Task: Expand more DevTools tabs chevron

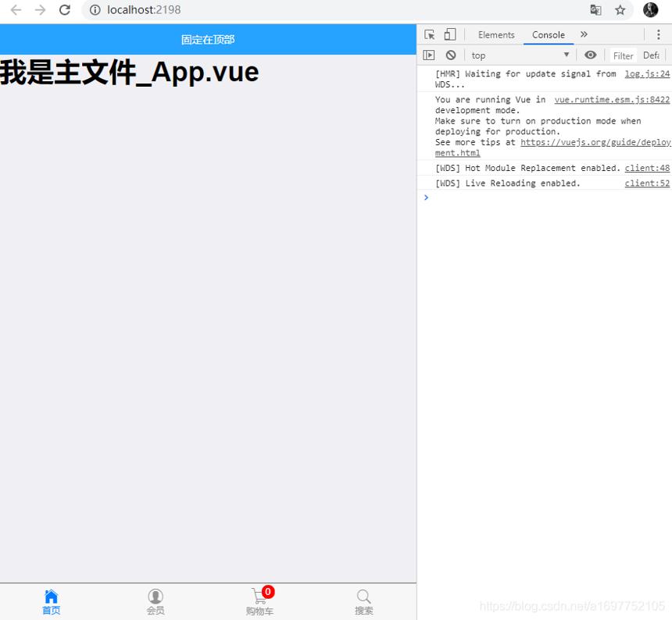Action: (x=584, y=34)
